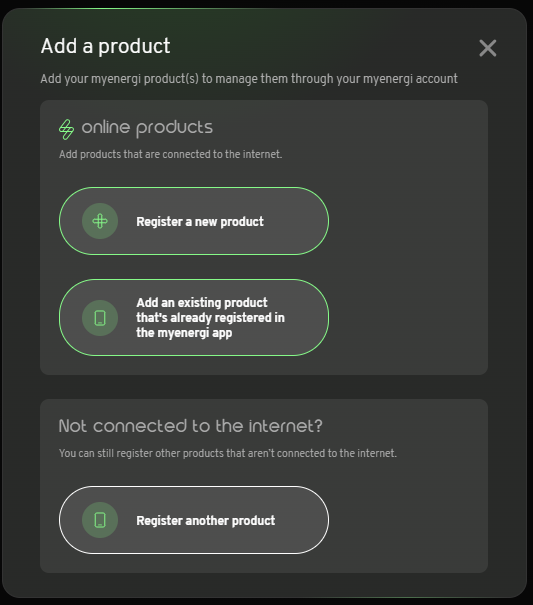The image size is (533, 605).
Task: Click the green plus icon
Action: click(100, 221)
